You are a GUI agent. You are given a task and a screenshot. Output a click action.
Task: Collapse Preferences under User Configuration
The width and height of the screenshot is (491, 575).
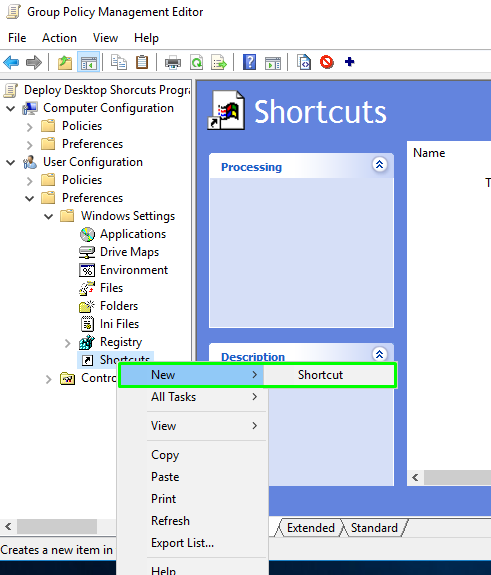30,198
